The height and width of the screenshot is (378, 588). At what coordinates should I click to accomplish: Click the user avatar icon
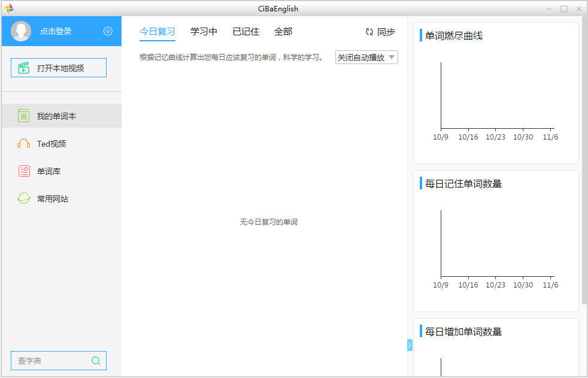21,31
